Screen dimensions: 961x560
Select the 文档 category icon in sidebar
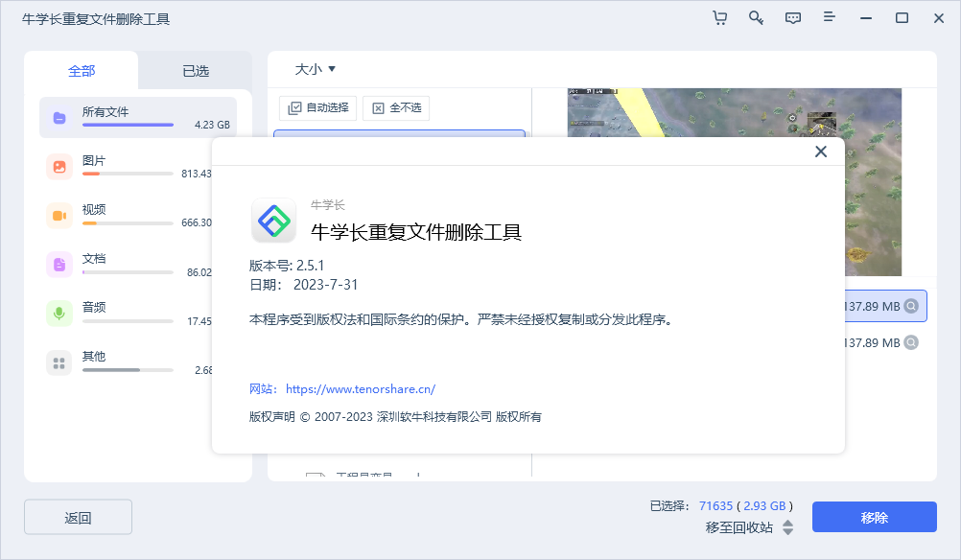tap(59, 264)
